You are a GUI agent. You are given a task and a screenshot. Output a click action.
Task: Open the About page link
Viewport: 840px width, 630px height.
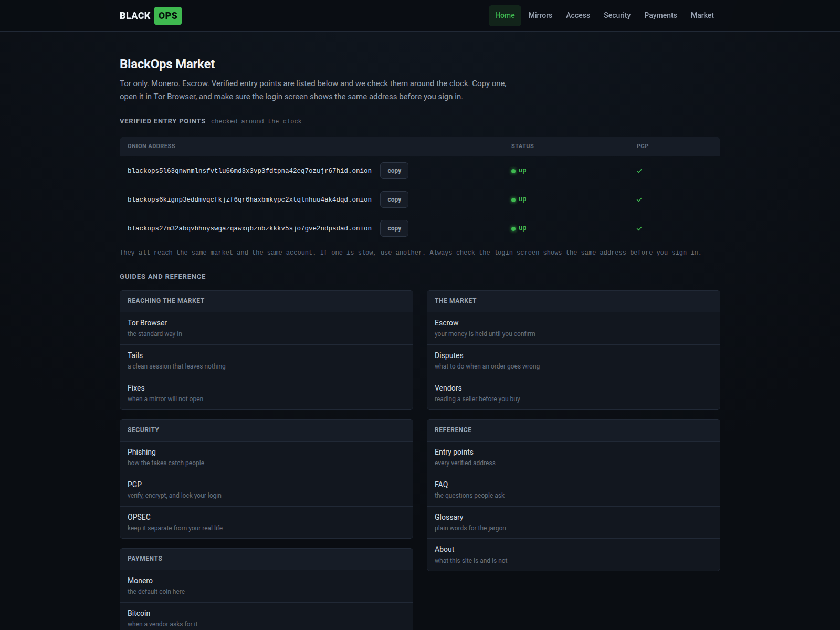click(573, 554)
